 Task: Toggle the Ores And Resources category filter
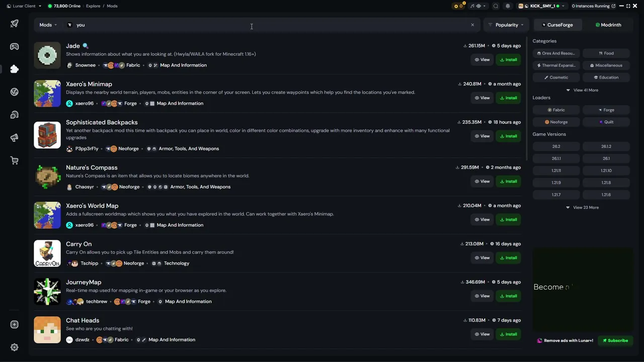556,53
